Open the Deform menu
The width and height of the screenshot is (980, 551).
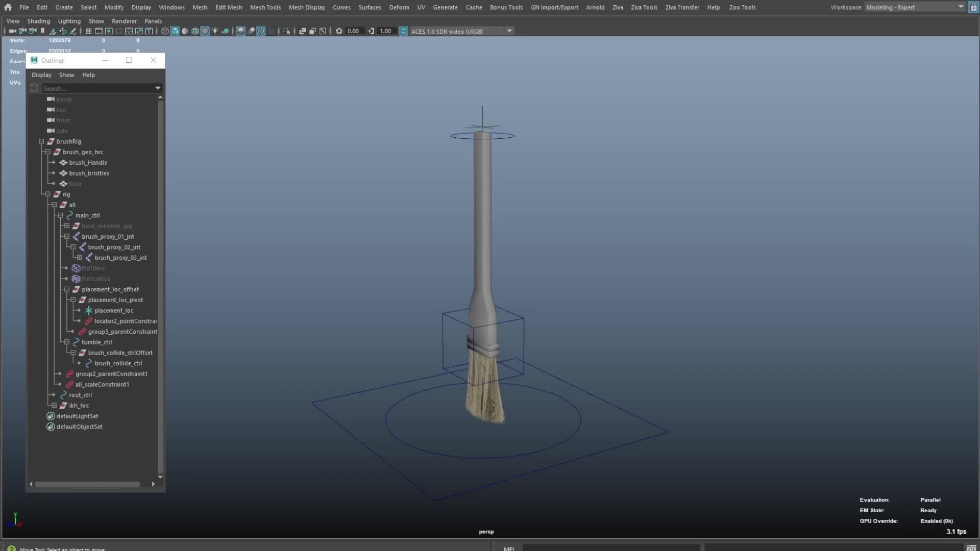click(399, 7)
